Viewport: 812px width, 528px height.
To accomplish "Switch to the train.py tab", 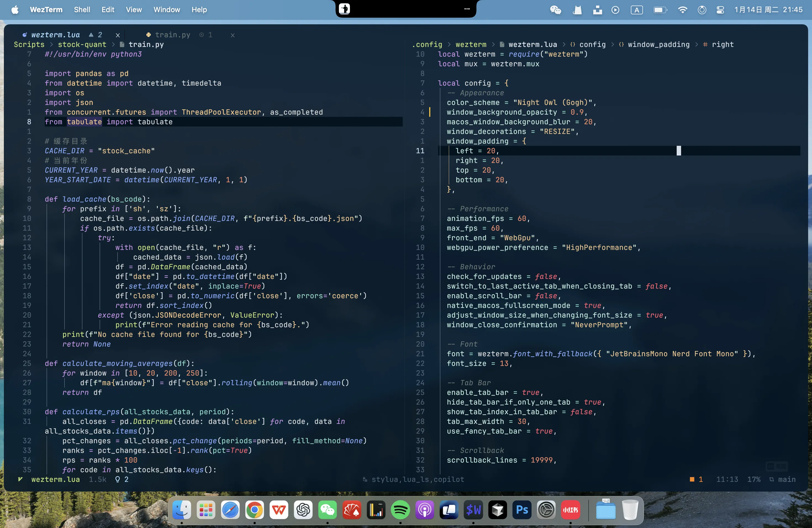I will [x=173, y=35].
